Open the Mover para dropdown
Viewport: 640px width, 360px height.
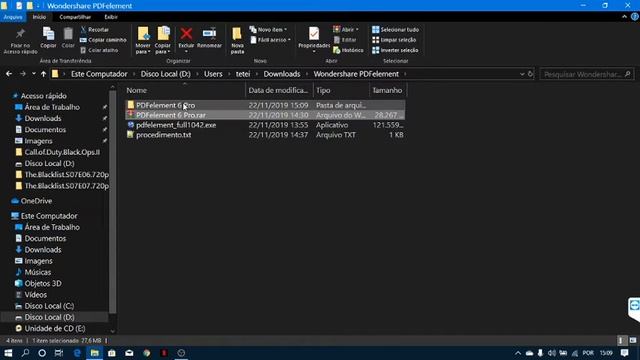143,40
